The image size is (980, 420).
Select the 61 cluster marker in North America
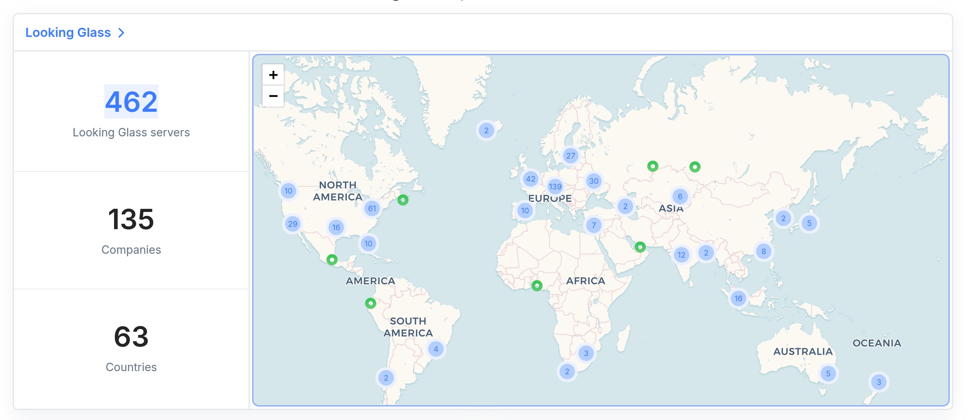pos(372,208)
